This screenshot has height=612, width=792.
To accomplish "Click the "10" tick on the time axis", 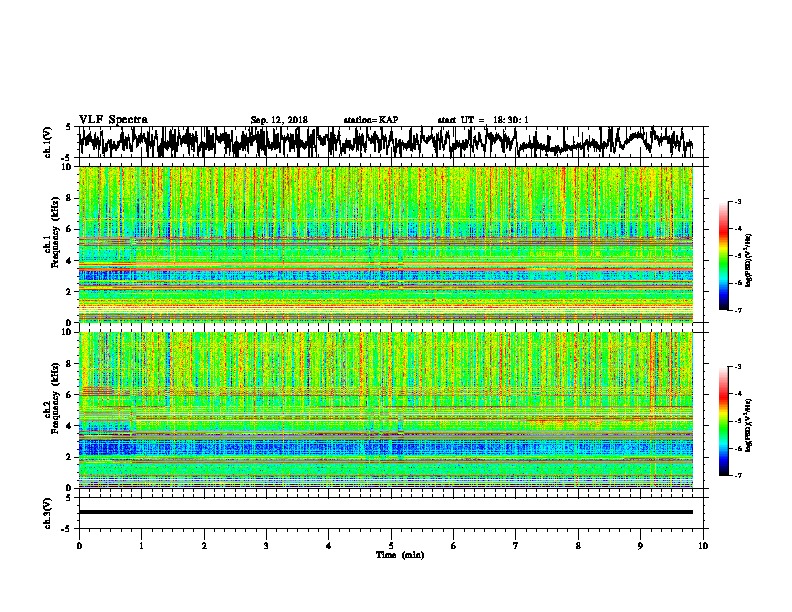I will click(703, 546).
